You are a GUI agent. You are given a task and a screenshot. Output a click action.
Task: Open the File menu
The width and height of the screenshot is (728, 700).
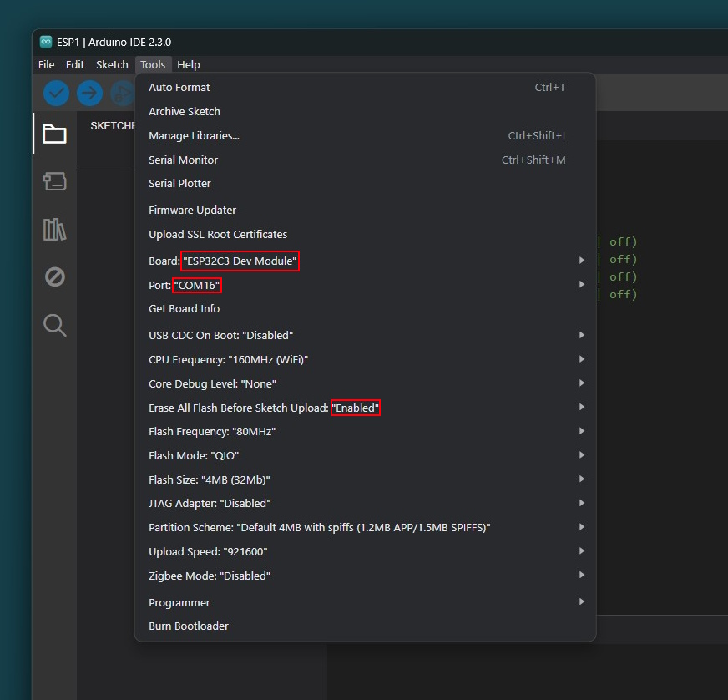tap(46, 64)
